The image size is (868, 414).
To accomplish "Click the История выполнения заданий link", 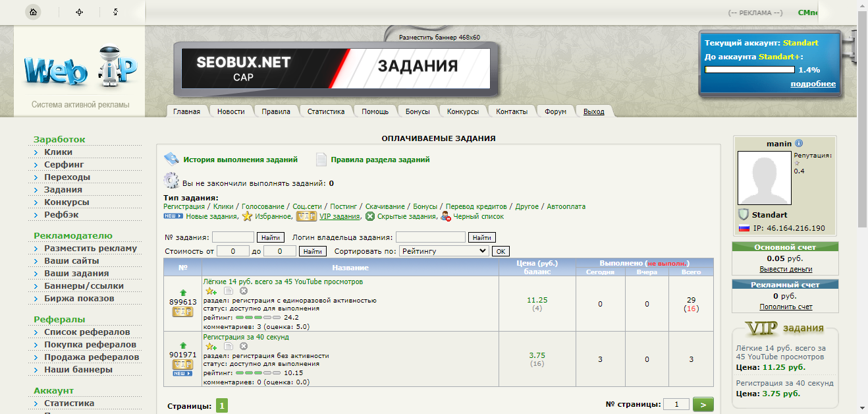I will click(240, 160).
